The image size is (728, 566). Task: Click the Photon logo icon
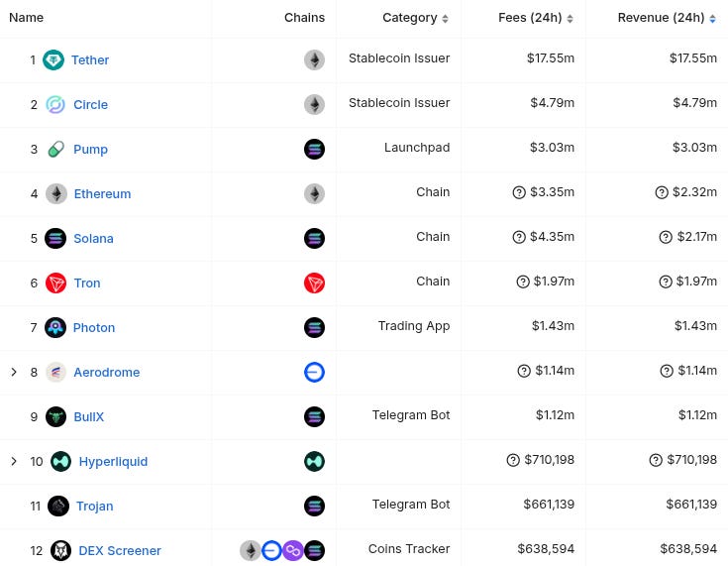coord(55,328)
